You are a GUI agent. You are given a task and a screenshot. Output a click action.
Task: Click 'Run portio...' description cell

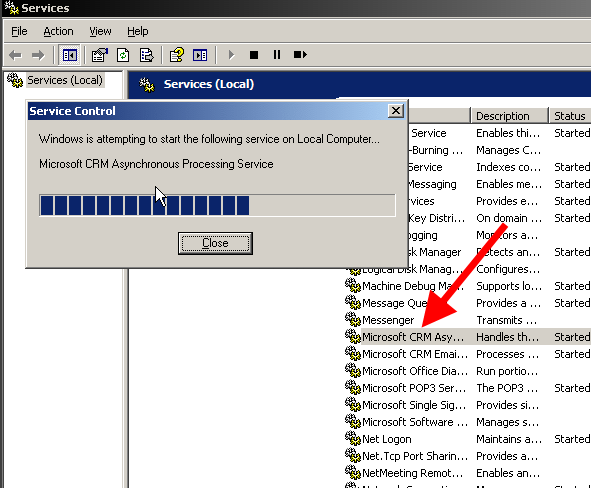click(x=507, y=371)
